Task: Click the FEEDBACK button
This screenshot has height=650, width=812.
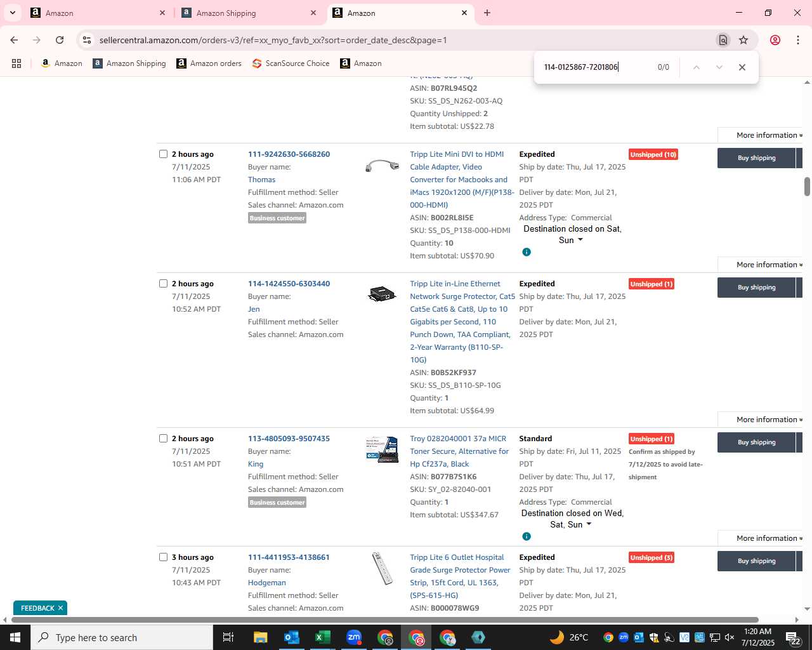Action: [x=37, y=608]
